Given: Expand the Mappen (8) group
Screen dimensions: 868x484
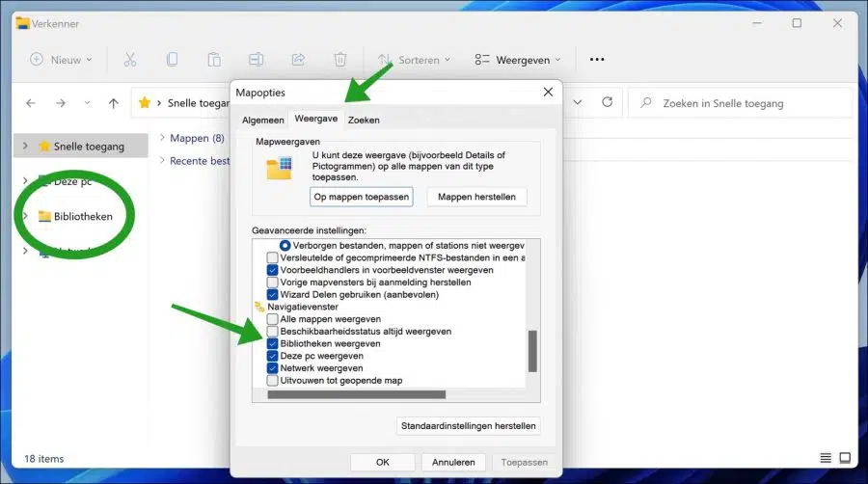Looking at the screenshot, I should click(162, 138).
